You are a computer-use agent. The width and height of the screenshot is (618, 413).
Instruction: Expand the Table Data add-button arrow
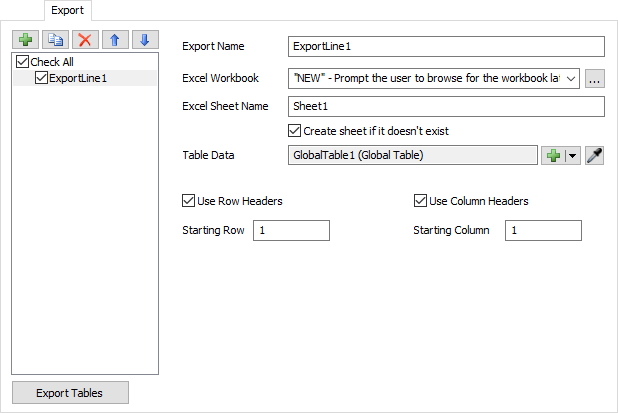pyautogui.click(x=573, y=155)
